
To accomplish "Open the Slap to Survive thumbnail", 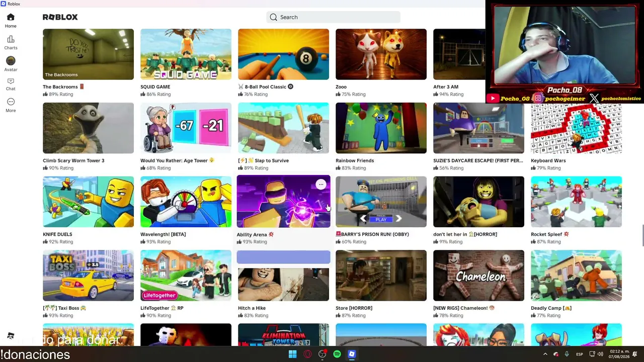I will click(x=283, y=128).
